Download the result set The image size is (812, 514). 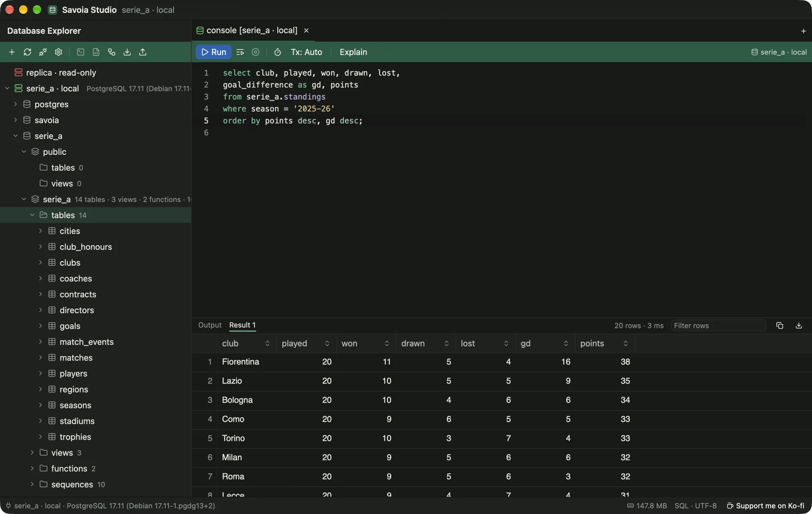tap(799, 325)
